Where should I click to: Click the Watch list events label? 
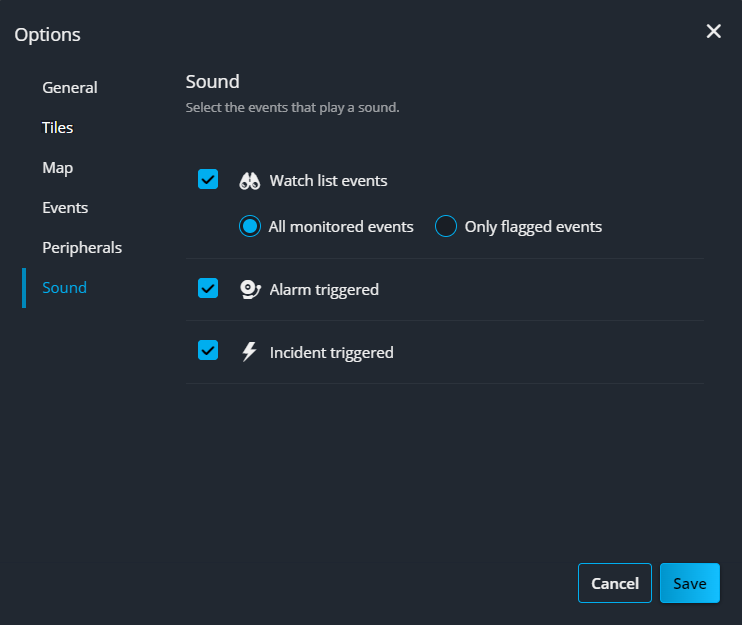(x=328, y=181)
